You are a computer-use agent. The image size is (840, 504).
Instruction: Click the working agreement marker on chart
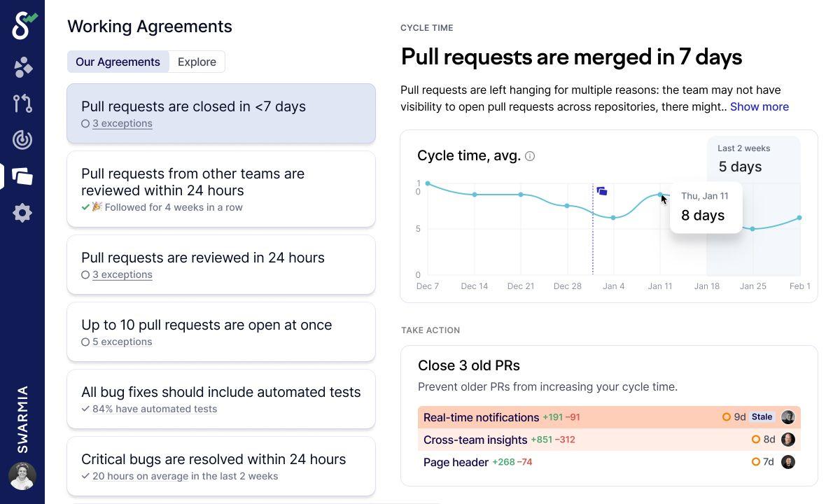pyautogui.click(x=602, y=191)
